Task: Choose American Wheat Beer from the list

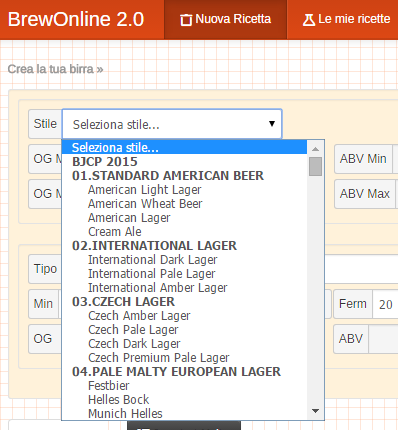Action: coord(145,204)
